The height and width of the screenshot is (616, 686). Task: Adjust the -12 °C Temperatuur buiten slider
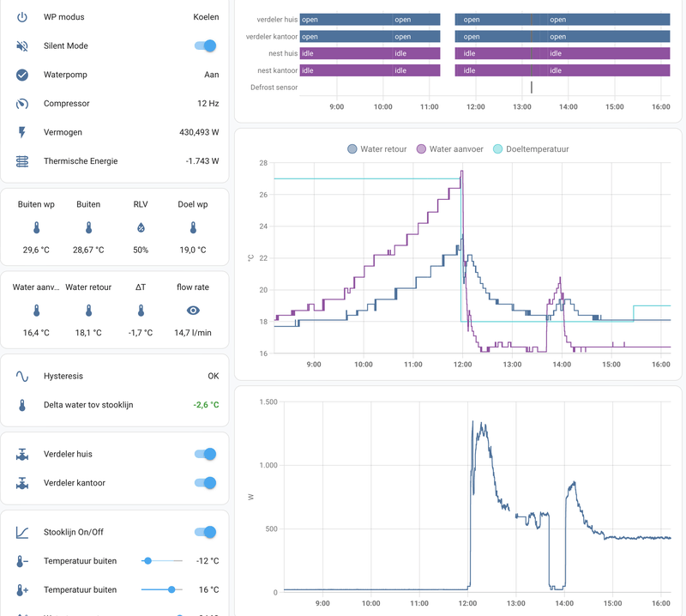[x=162, y=561]
